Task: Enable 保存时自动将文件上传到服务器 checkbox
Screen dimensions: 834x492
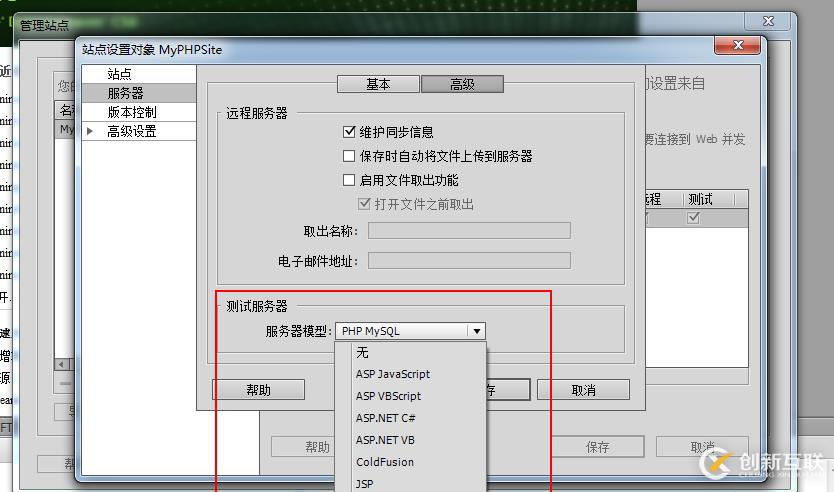Action: (349, 156)
